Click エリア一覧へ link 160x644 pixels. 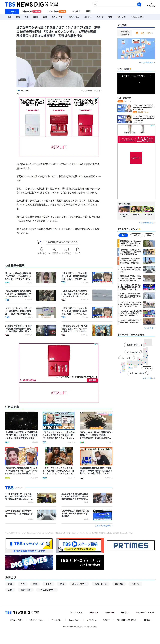(149, 378)
